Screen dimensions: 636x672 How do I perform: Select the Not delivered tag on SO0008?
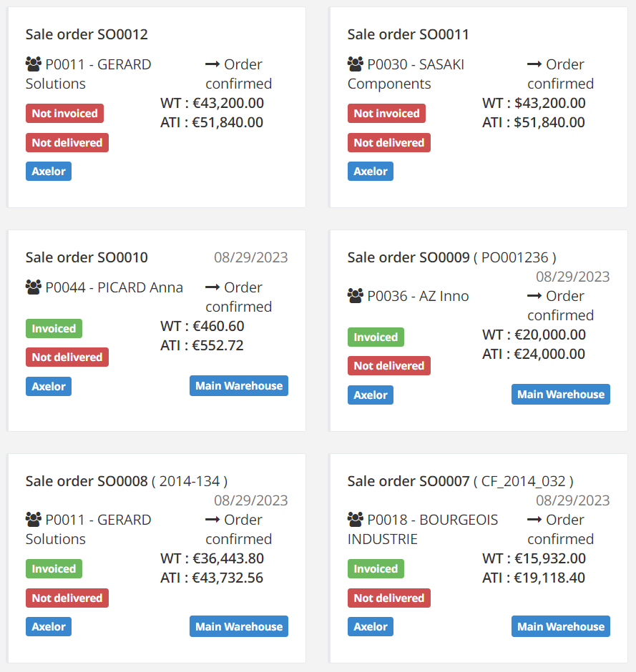tap(67, 598)
